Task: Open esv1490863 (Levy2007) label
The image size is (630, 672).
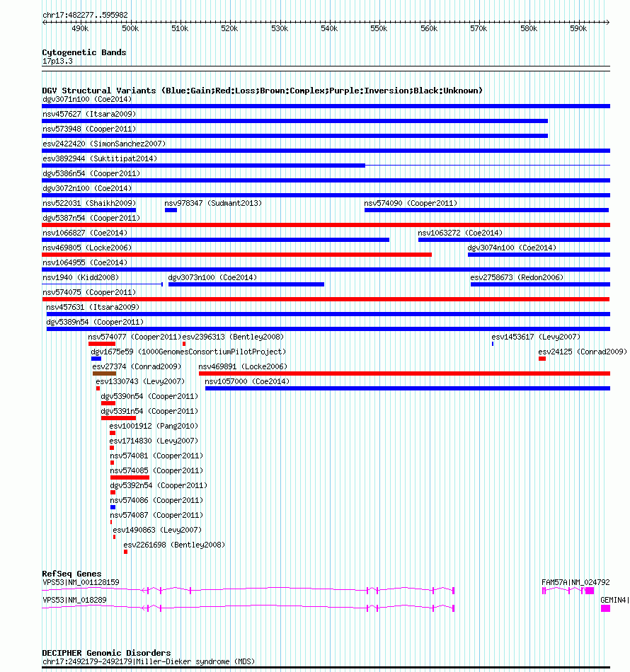Action: [157, 530]
